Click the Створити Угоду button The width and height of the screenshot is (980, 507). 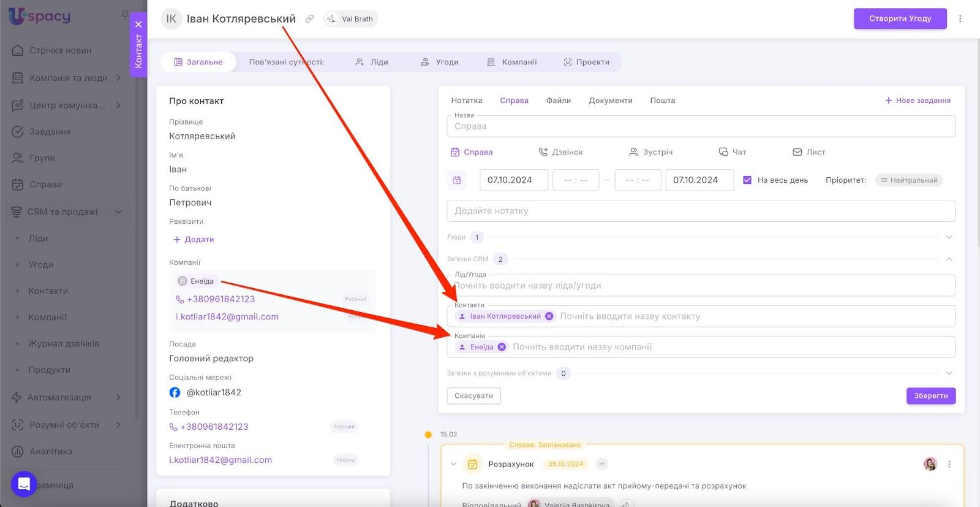(x=900, y=18)
